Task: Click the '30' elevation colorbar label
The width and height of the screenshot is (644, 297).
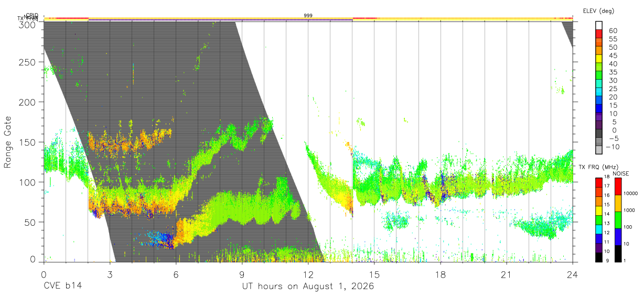Action: (x=613, y=81)
